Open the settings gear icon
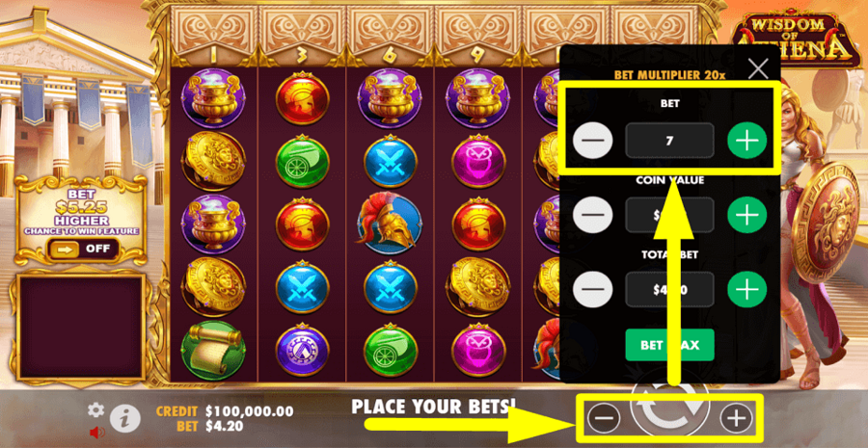868x448 pixels. [x=95, y=409]
